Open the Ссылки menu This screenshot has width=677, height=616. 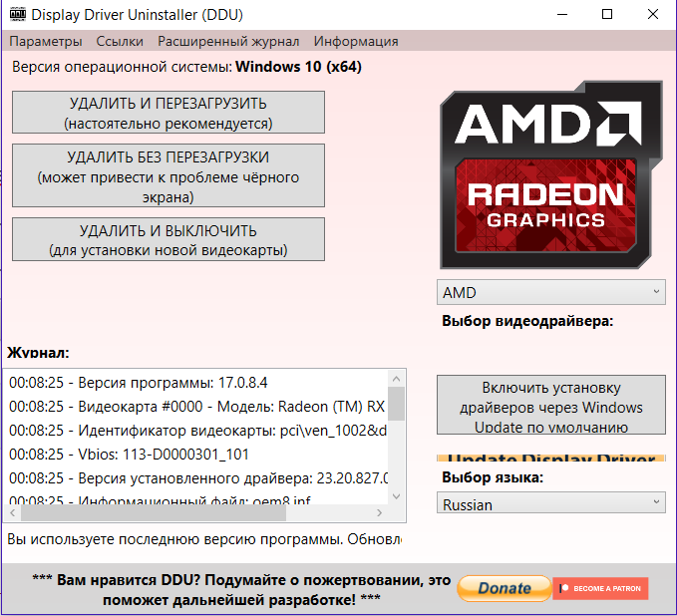pos(120,42)
